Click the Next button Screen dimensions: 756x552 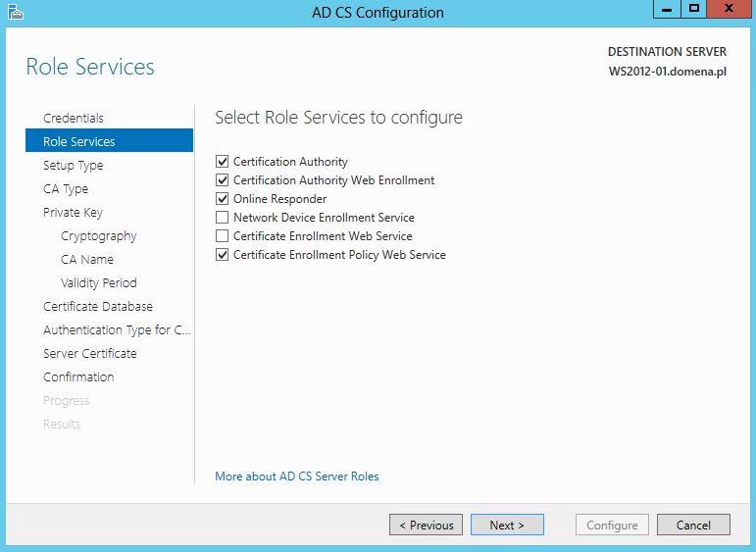507,525
